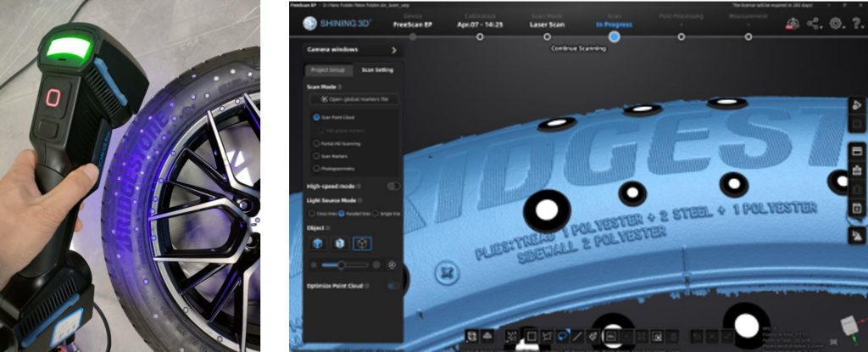This screenshot has width=868, height=352.
Task: Toggle the High-speed mode switch
Action: pyautogui.click(x=394, y=187)
